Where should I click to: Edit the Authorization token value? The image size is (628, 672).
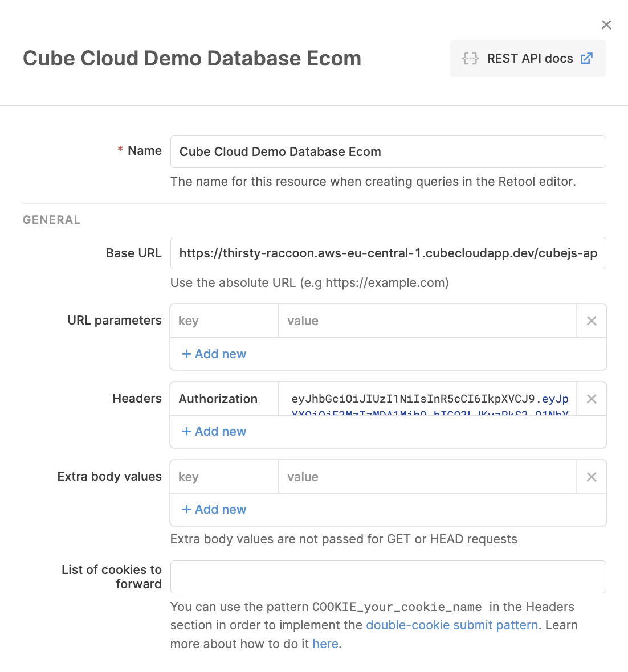[x=427, y=399]
